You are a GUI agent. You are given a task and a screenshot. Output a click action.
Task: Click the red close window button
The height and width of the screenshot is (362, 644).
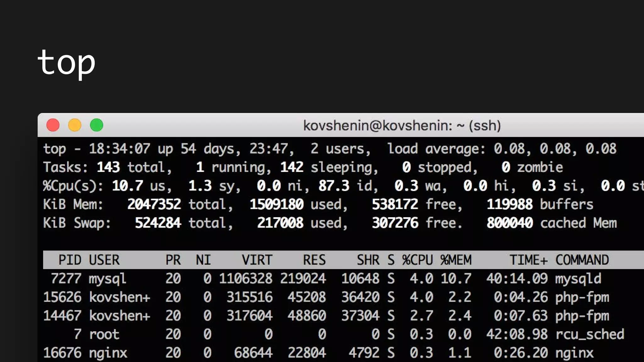tap(53, 125)
